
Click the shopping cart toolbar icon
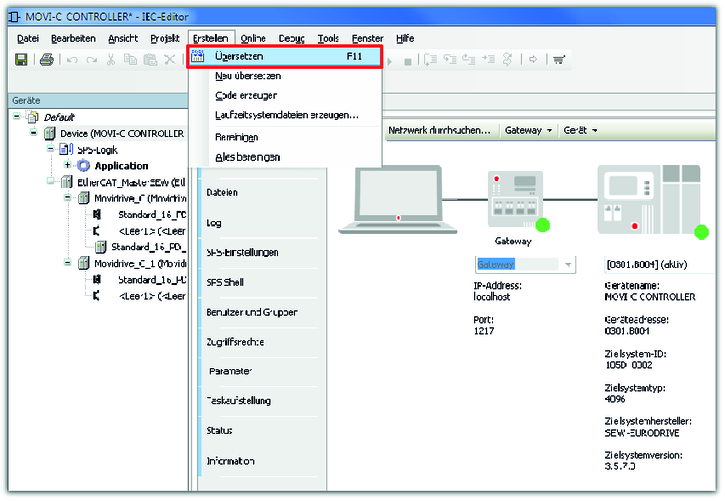pyautogui.click(x=558, y=60)
